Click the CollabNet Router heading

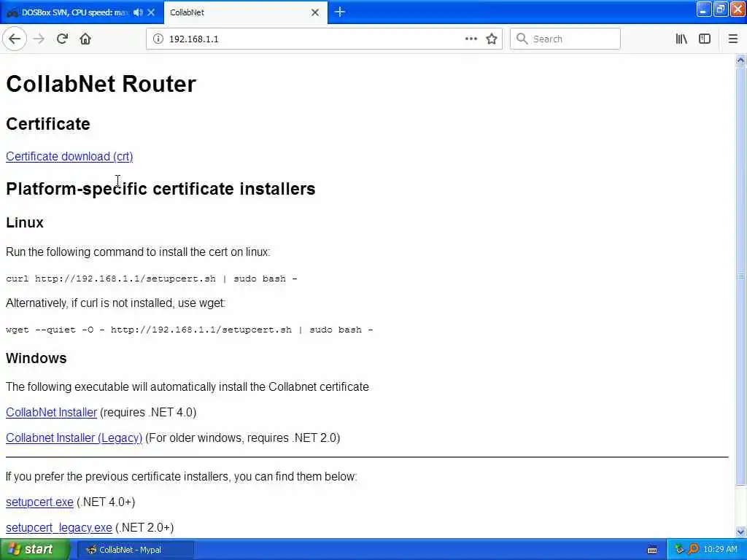pos(101,84)
